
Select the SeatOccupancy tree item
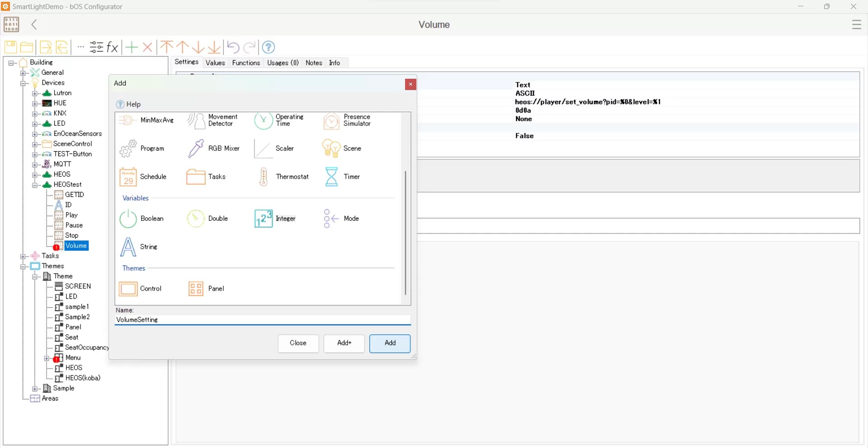[x=87, y=348]
